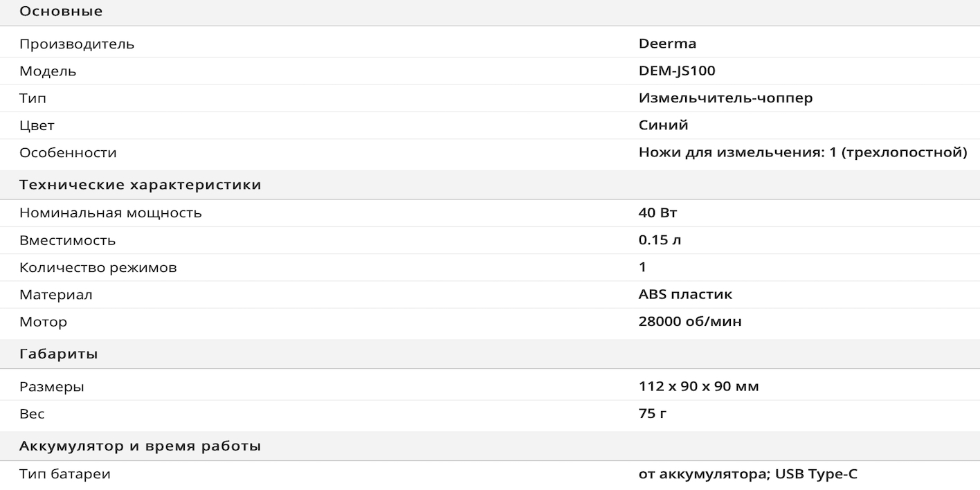Select the manufacturer value "Deerma"
The height and width of the screenshot is (490, 980).
[x=667, y=44]
